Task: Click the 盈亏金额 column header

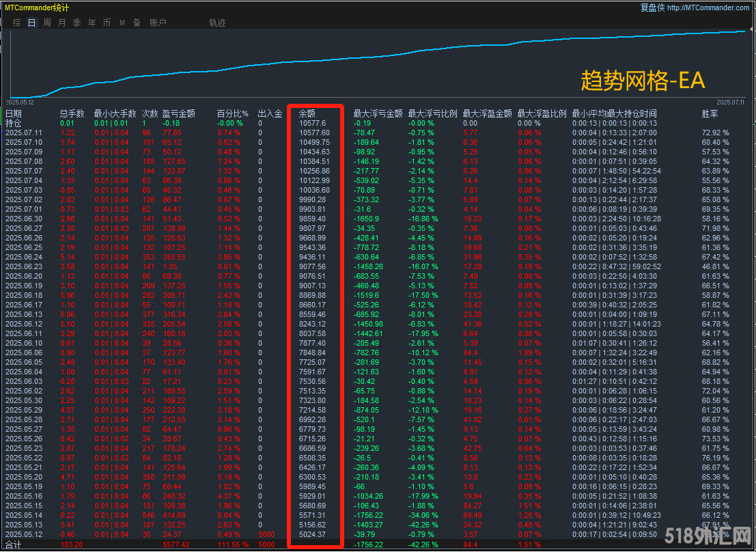Action: point(179,113)
